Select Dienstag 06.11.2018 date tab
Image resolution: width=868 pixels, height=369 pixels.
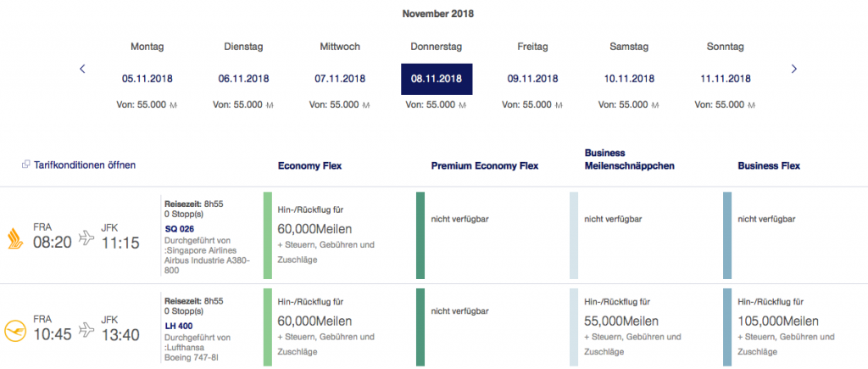(x=243, y=78)
